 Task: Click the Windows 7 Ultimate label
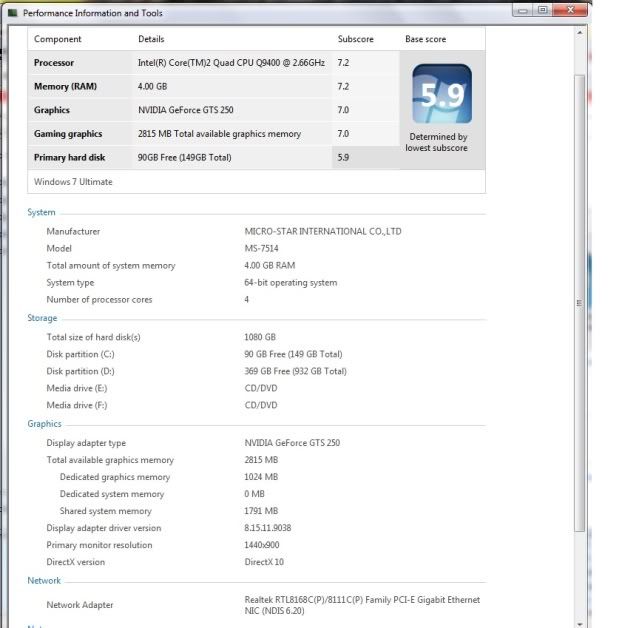point(73,182)
